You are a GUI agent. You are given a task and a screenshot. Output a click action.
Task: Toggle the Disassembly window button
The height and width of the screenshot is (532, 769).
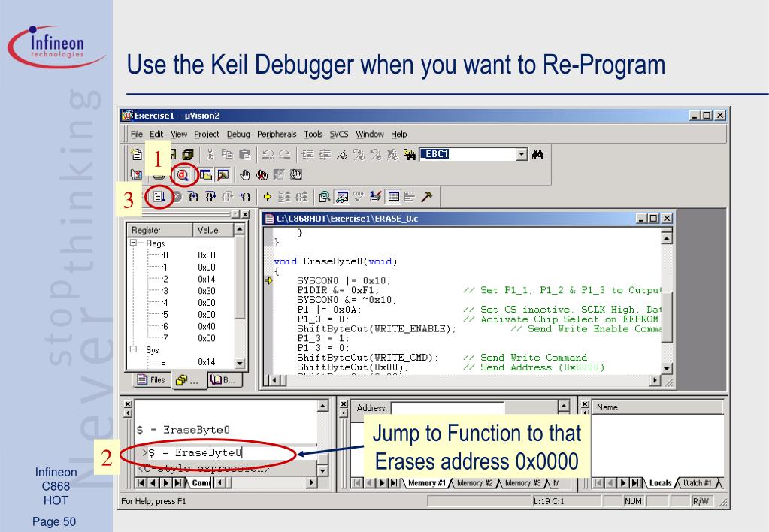[324, 197]
